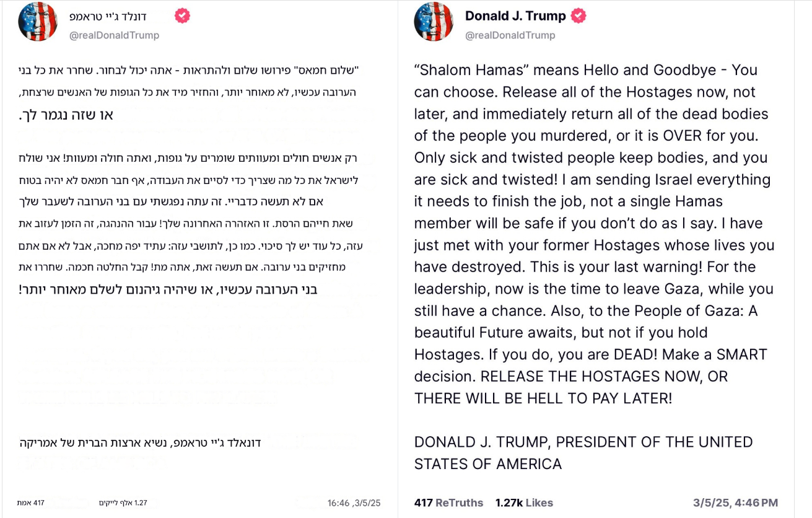The height and width of the screenshot is (518, 812).
Task: Click the verified badge beside Donald J. Trump
Action: pos(578,15)
